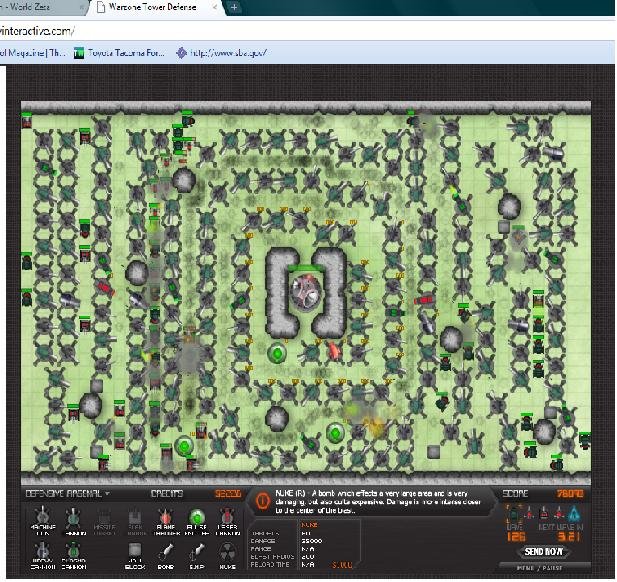Select the Heavy Cannon tower
This screenshot has height=582, width=617.
pos(42,556)
